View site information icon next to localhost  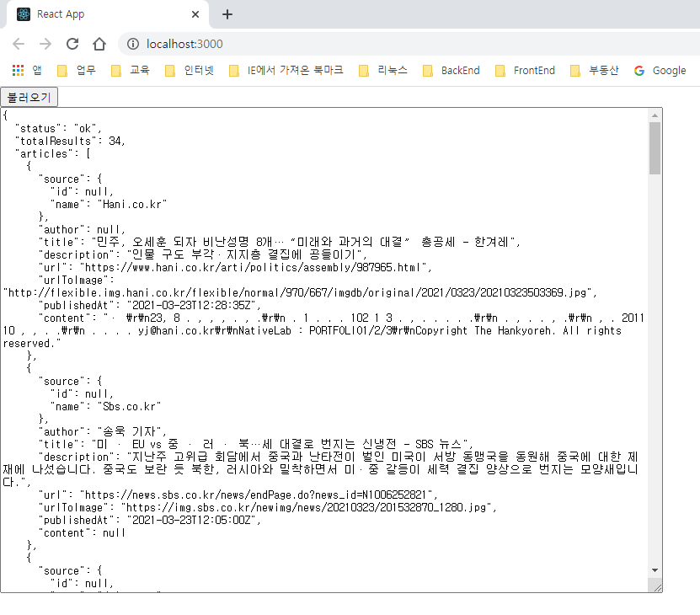[x=132, y=44]
